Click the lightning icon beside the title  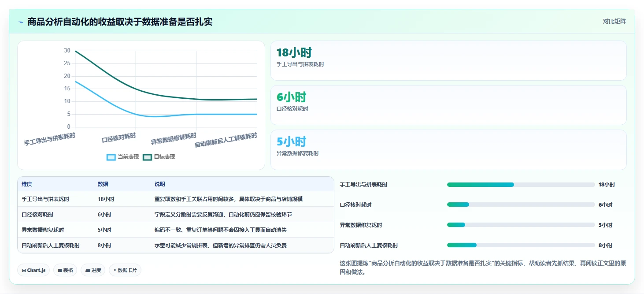point(21,22)
